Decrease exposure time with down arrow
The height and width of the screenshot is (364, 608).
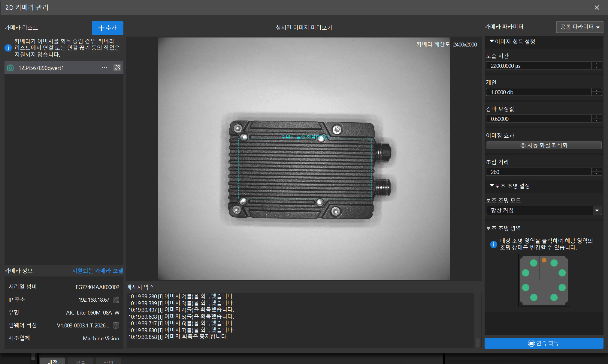click(597, 67)
